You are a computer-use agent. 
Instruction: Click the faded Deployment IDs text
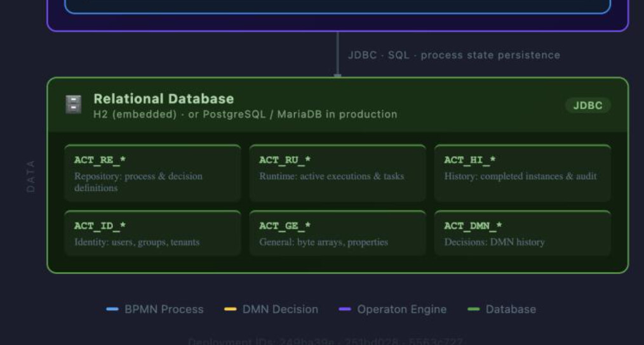(x=325, y=342)
